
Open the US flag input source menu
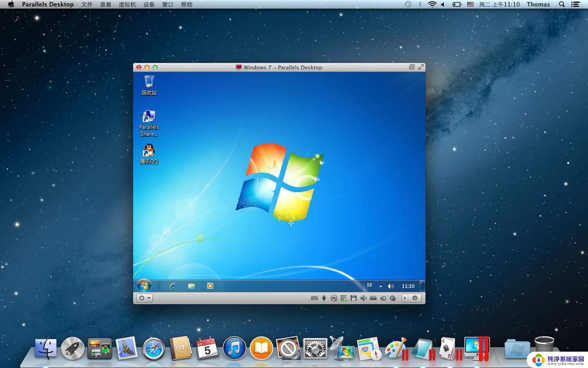click(470, 4)
